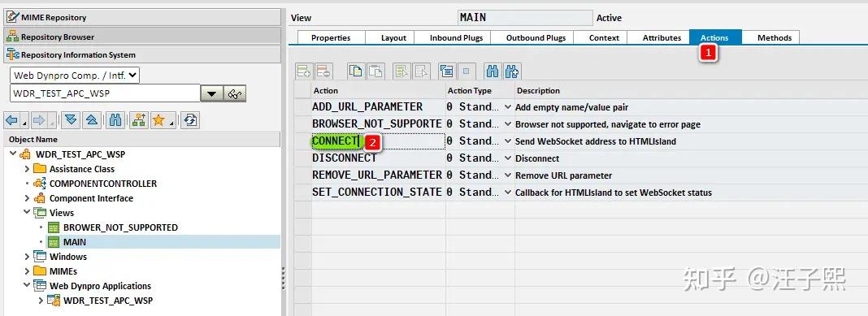Image resolution: width=868 pixels, height=316 pixels.
Task: Select the MAIN view in the tree
Action: 75,242
